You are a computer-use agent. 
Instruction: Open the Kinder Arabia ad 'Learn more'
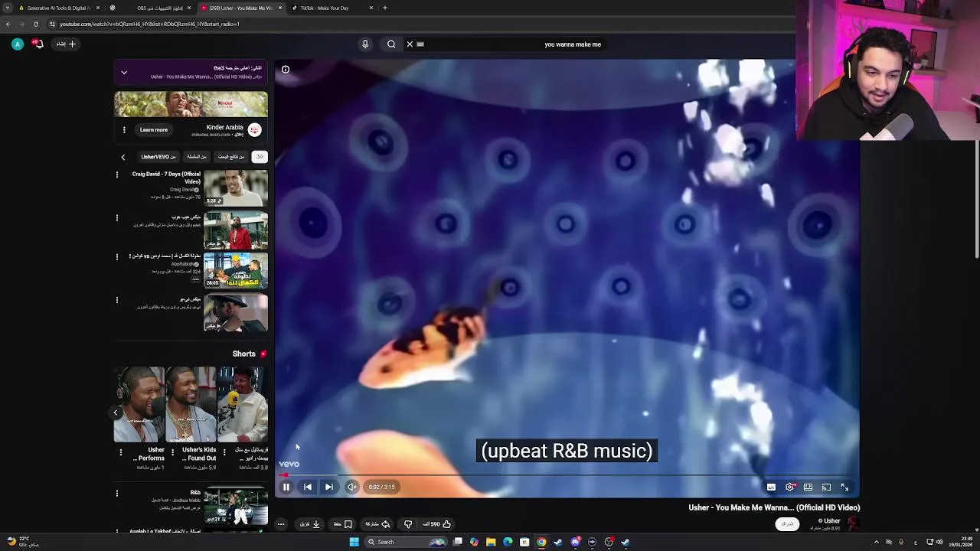click(153, 130)
